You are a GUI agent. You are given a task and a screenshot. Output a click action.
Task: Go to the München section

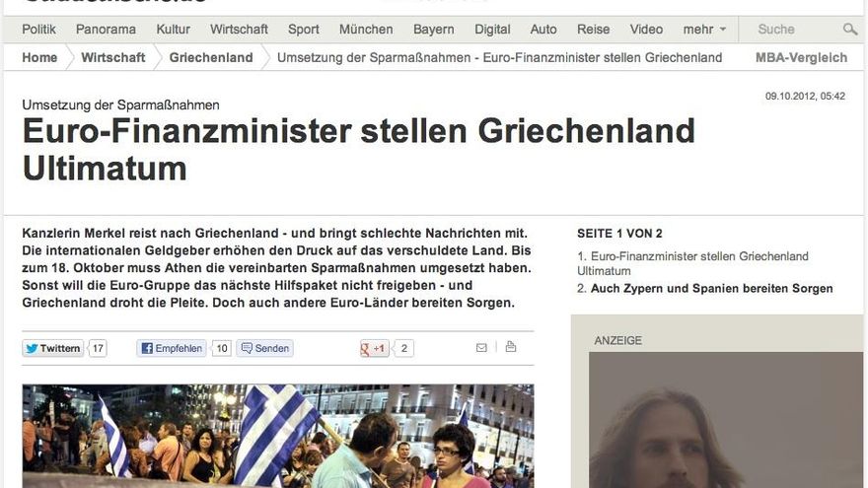[x=366, y=30]
